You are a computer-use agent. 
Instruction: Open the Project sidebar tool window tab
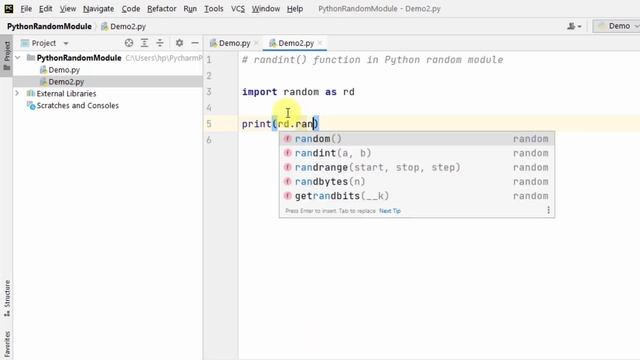(7, 56)
